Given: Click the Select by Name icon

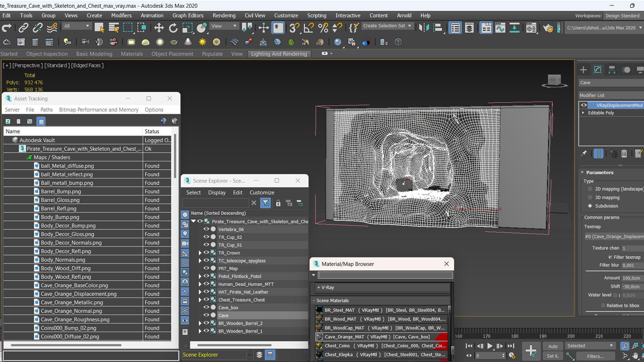Looking at the screenshot, I should click(114, 28).
